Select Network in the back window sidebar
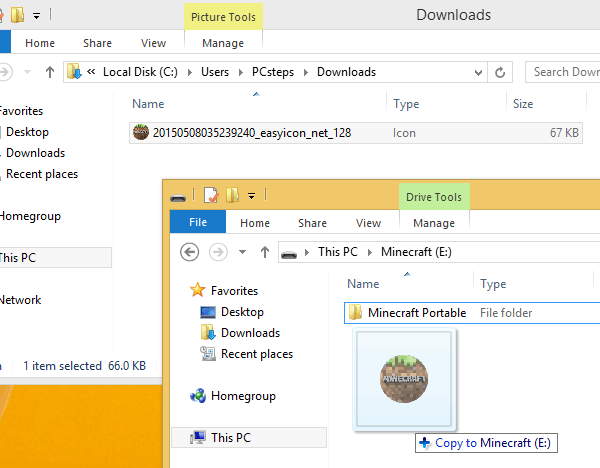The width and height of the screenshot is (600, 468). [x=21, y=300]
